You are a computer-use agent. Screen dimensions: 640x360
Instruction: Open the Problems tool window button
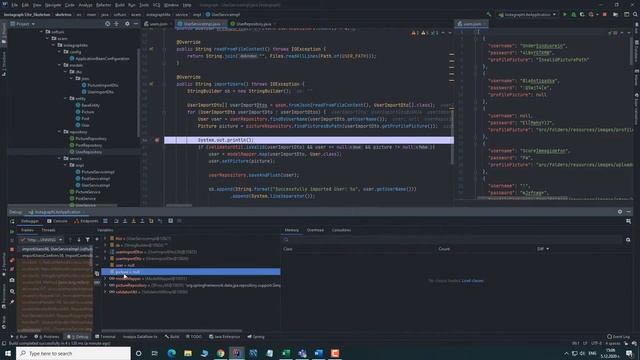tap(47, 337)
